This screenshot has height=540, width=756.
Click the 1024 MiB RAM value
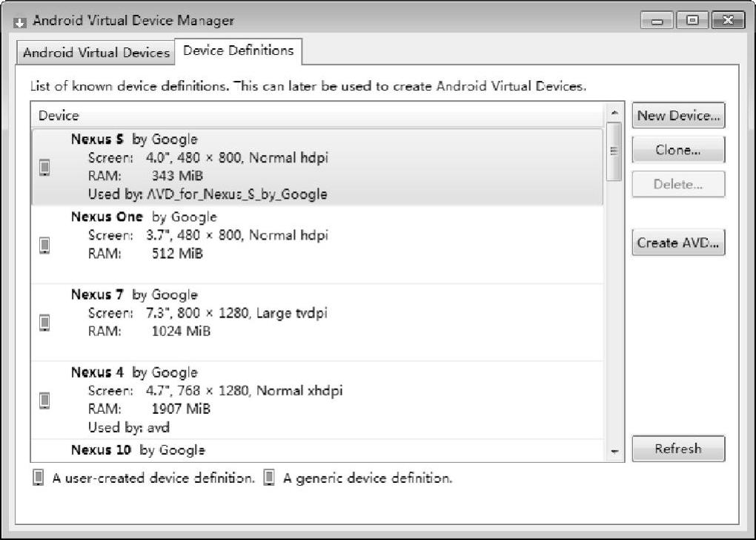coord(182,331)
